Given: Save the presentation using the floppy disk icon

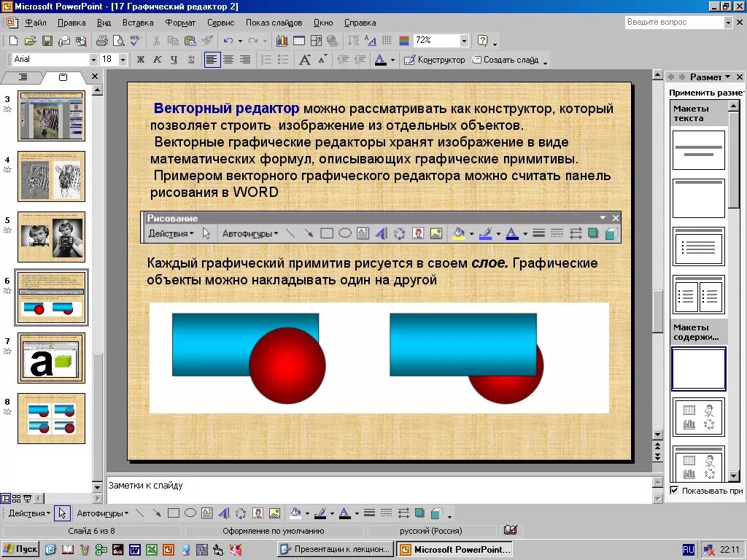Looking at the screenshot, I should (47, 41).
